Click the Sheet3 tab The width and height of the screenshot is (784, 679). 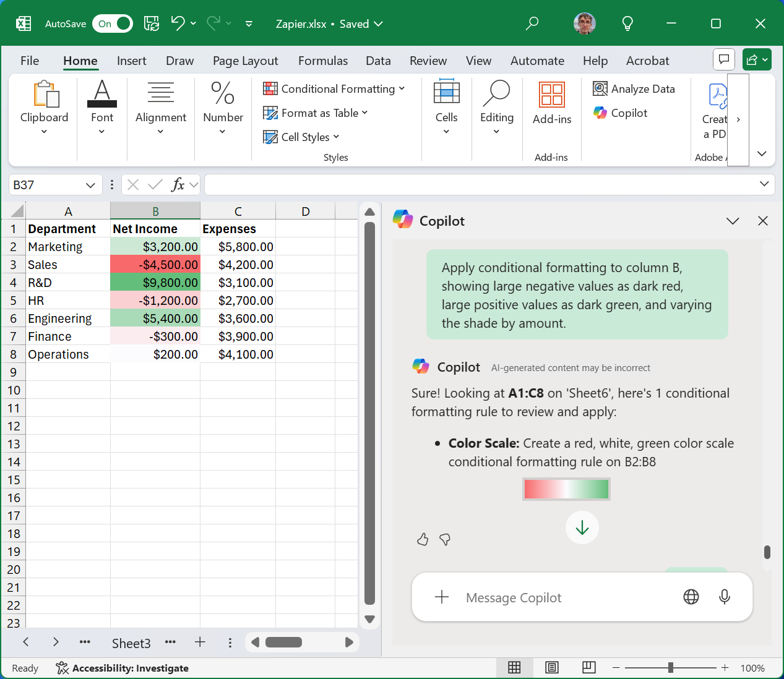(131, 643)
